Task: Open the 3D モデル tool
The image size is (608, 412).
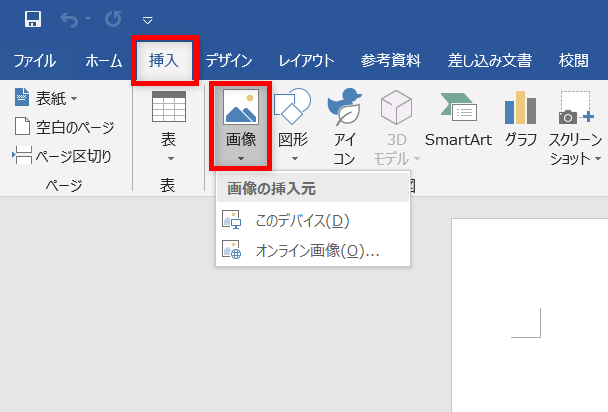Action: point(397,125)
